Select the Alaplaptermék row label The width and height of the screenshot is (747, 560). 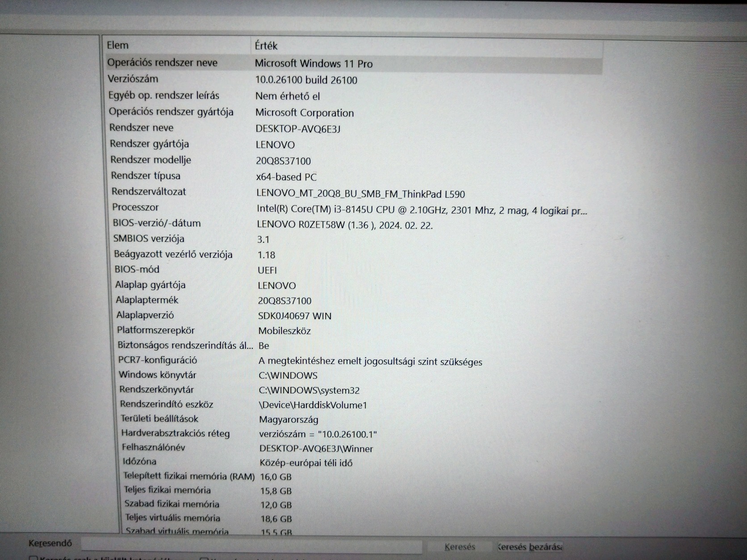(x=147, y=300)
